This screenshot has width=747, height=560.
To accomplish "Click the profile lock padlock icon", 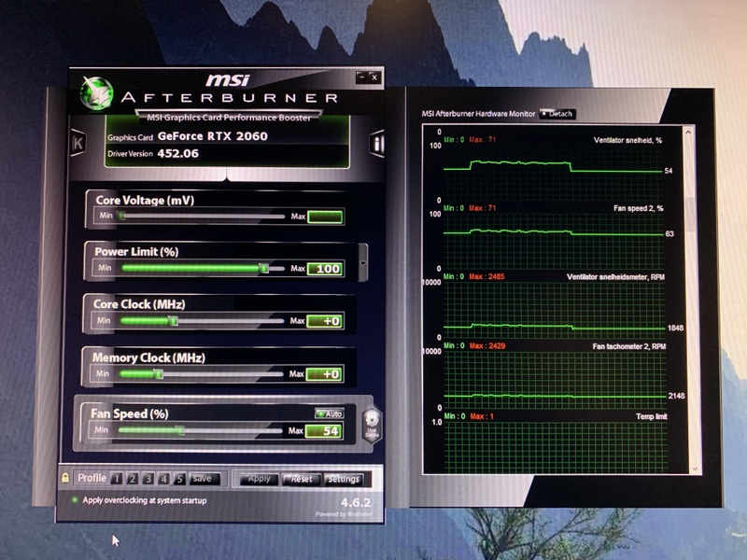I will [65, 478].
